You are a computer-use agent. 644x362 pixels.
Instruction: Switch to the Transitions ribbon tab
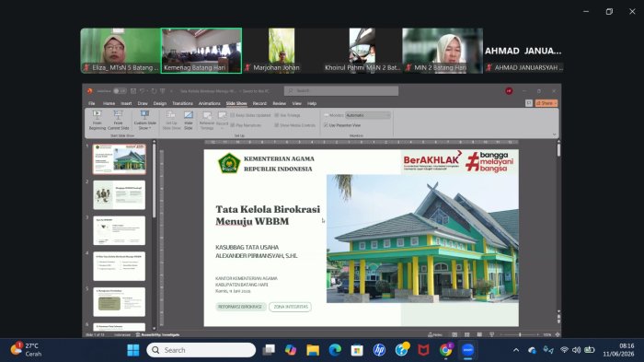click(182, 103)
